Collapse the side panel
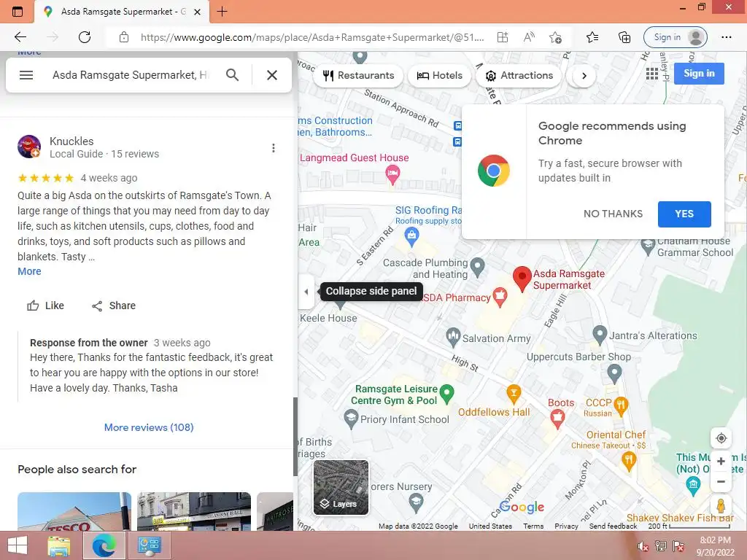This screenshot has width=747, height=560. pyautogui.click(x=306, y=292)
